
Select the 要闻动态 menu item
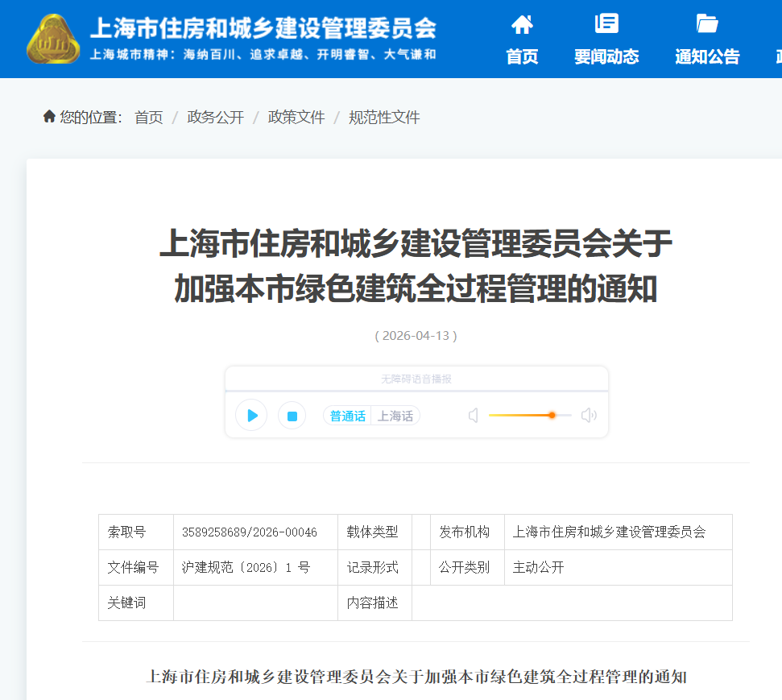pyautogui.click(x=606, y=57)
